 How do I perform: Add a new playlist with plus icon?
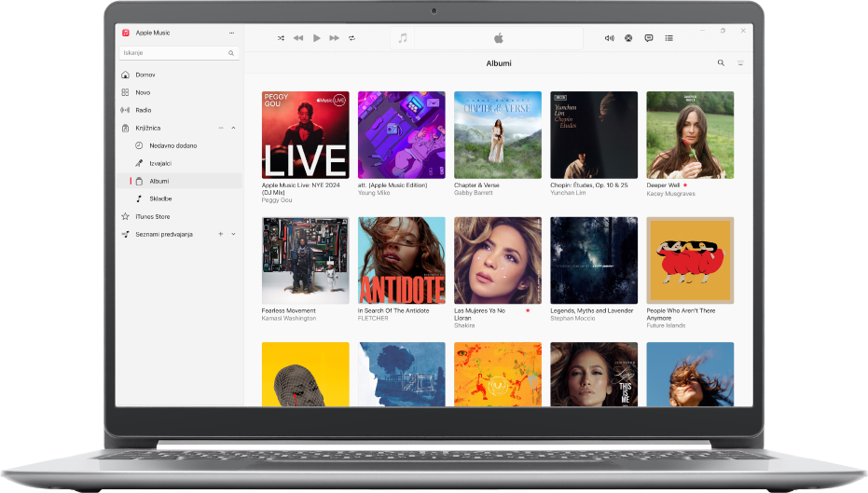[x=220, y=234]
